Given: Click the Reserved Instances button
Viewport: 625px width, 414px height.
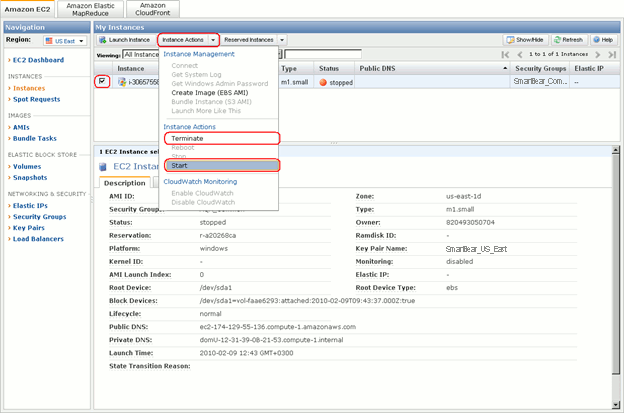Looking at the screenshot, I should pyautogui.click(x=249, y=40).
